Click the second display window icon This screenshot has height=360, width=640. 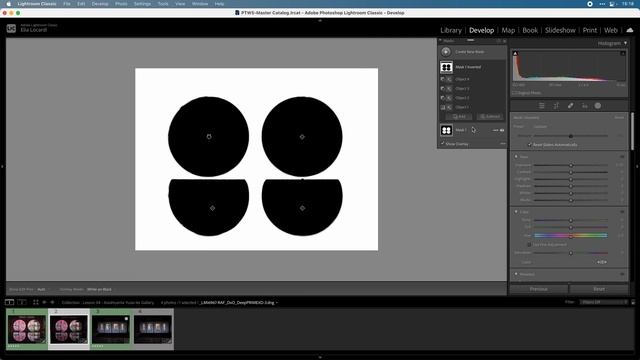coord(22,302)
